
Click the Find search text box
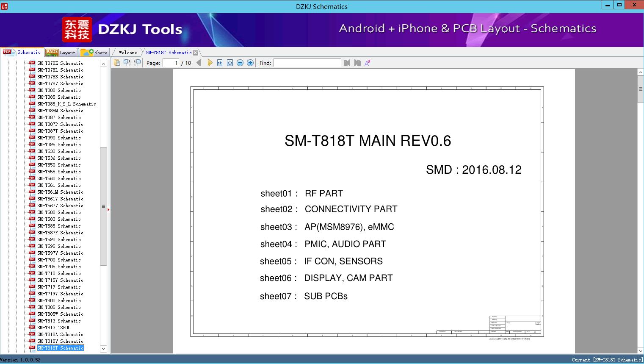307,63
